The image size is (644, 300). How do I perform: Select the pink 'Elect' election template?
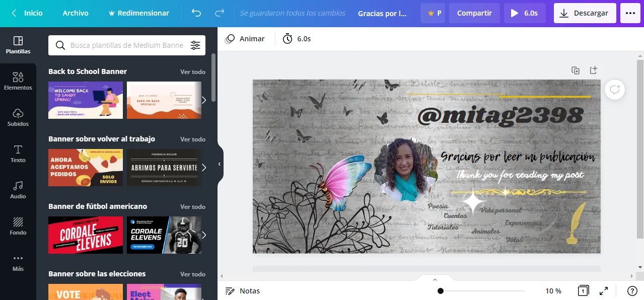click(164, 292)
